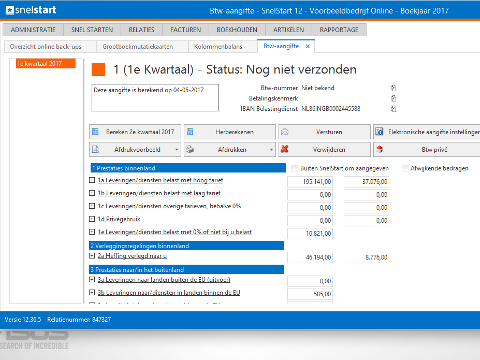Close the Btw-aangifte tab
The width and height of the screenshot is (480, 360).
[x=308, y=46]
